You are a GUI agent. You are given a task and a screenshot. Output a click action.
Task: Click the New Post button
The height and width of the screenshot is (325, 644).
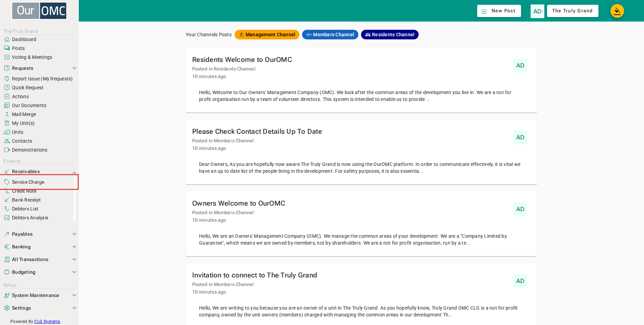[499, 11]
